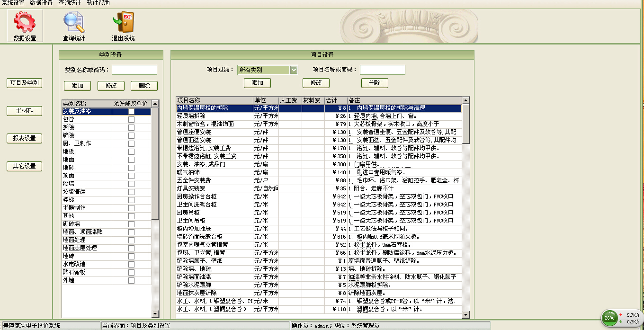The width and height of the screenshot is (644, 330).
Task: Open the 系统设置 menu
Action: point(13,3)
